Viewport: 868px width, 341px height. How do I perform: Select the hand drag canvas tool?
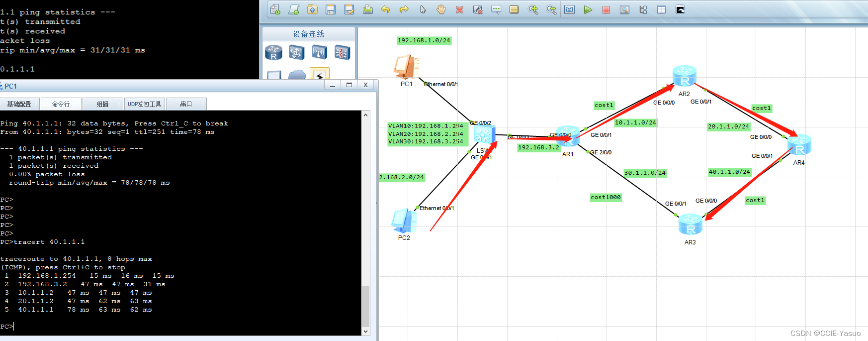pos(441,9)
